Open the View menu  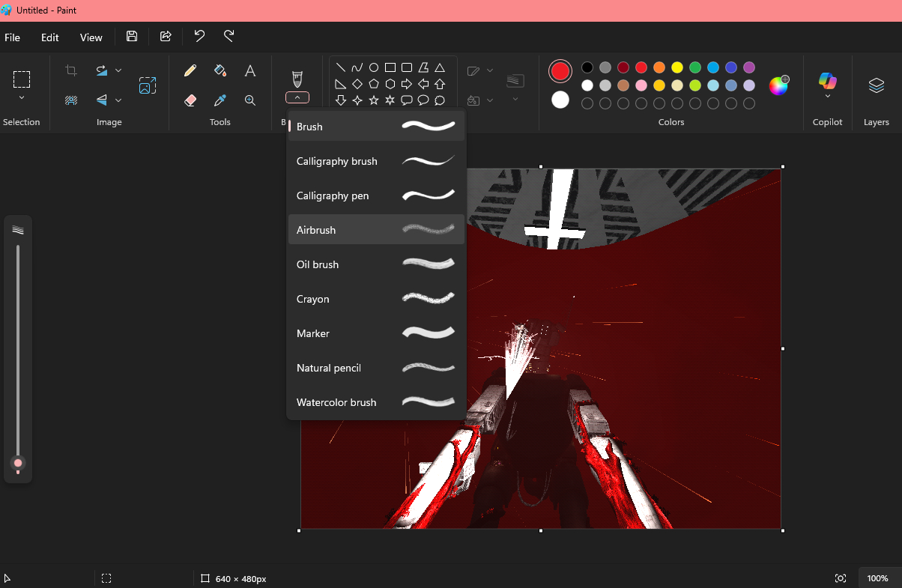(91, 37)
